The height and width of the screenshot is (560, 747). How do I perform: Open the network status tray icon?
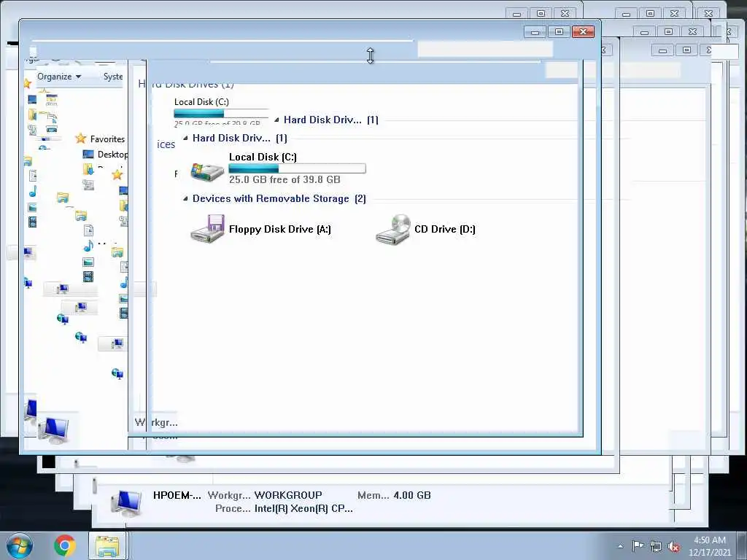pyautogui.click(x=656, y=547)
